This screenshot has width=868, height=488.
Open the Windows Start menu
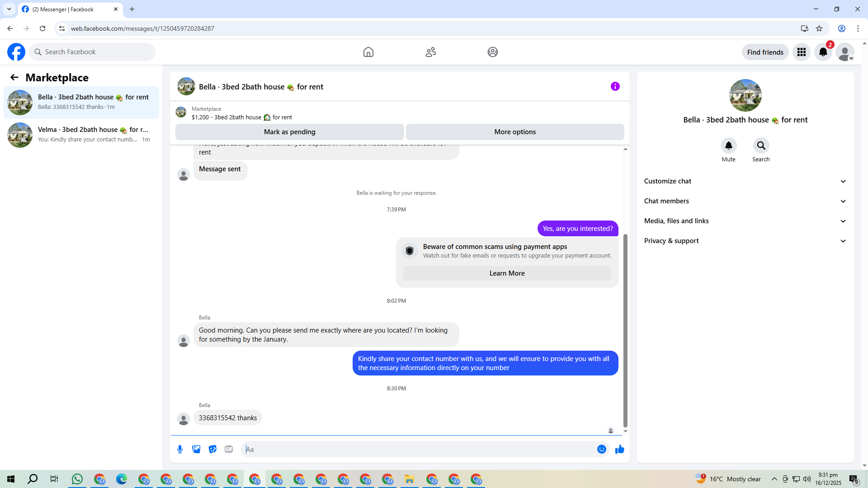(x=11, y=479)
